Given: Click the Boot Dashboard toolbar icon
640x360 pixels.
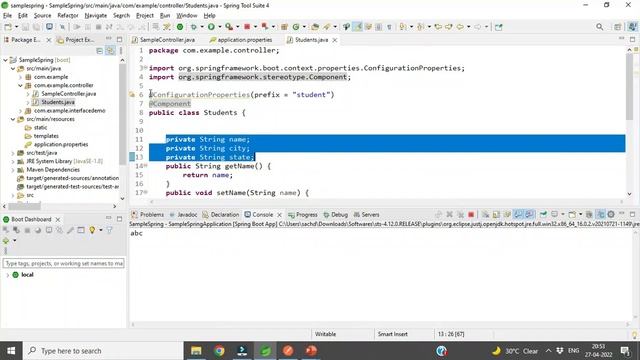Looking at the screenshot, I should tap(180, 27).
